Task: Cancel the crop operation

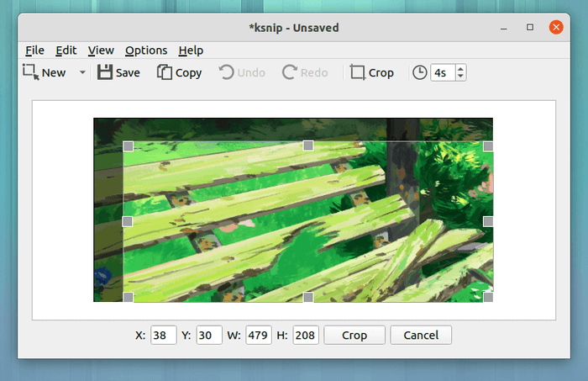Action: 421,335
